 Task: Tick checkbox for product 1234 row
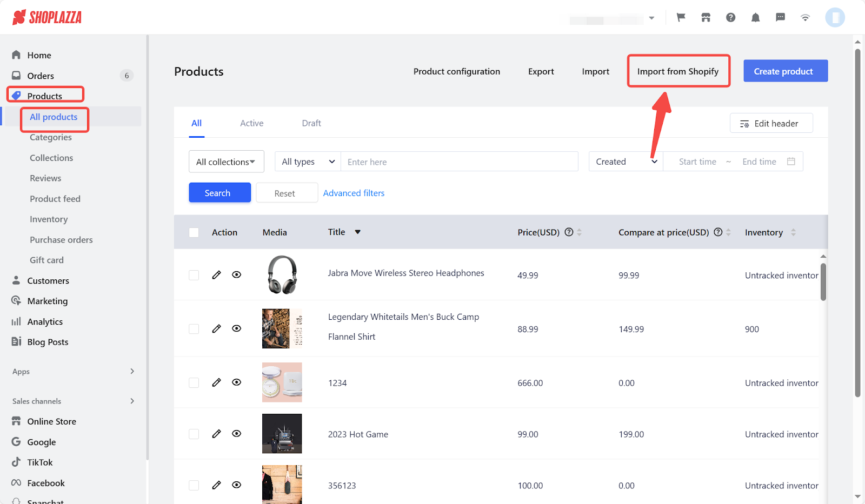click(x=194, y=382)
